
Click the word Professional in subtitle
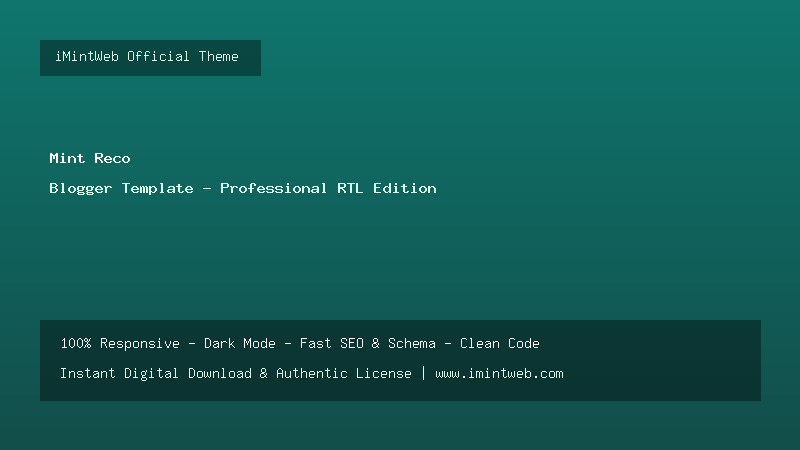pos(273,188)
